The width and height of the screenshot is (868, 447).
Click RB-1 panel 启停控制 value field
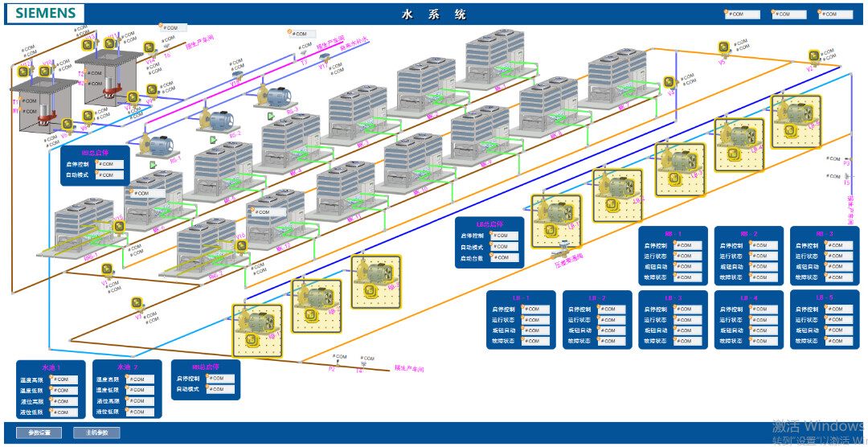click(x=686, y=246)
